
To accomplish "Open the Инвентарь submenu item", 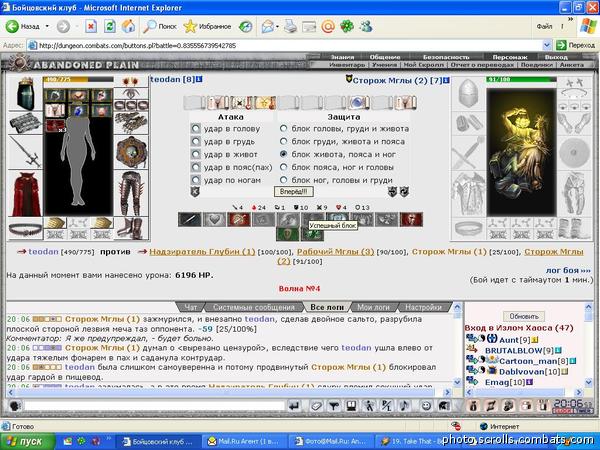I will point(347,65).
